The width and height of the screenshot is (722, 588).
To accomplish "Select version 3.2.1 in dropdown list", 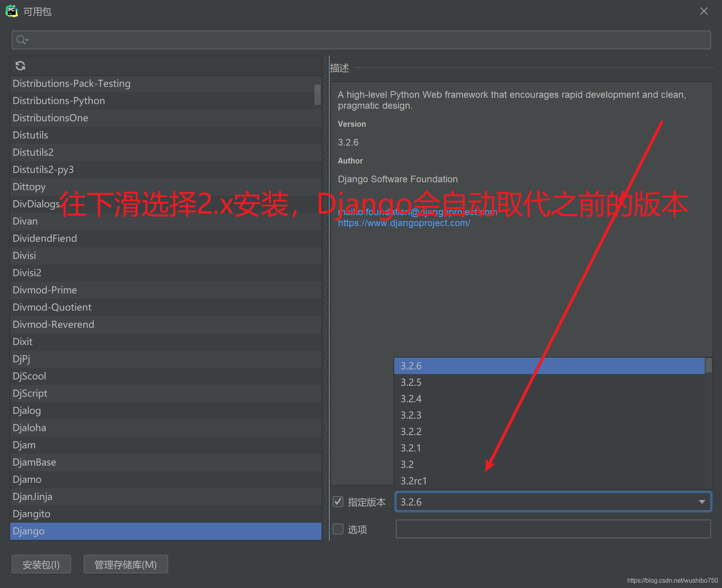I will (x=549, y=448).
